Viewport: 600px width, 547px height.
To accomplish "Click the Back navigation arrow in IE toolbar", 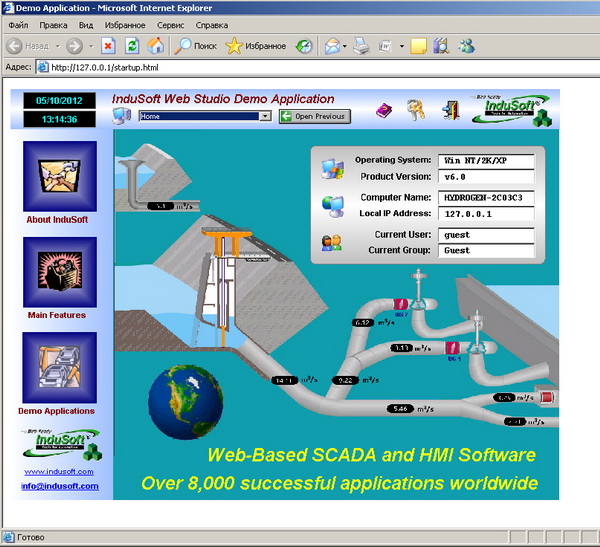I will click(x=15, y=46).
